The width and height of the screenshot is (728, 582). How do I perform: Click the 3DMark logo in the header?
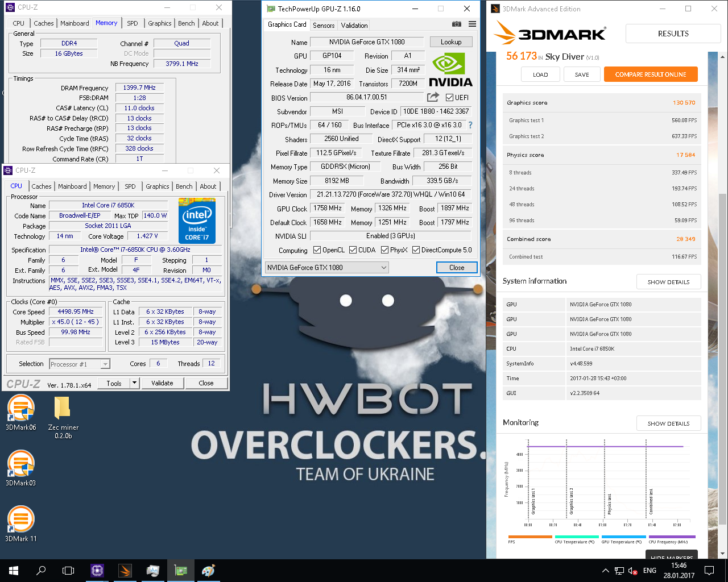coord(550,33)
